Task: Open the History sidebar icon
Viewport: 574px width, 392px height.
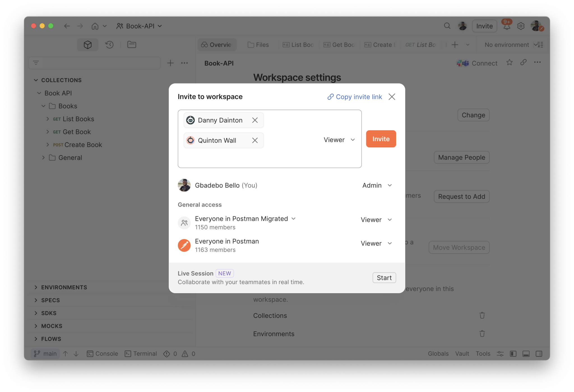Action: click(x=109, y=45)
